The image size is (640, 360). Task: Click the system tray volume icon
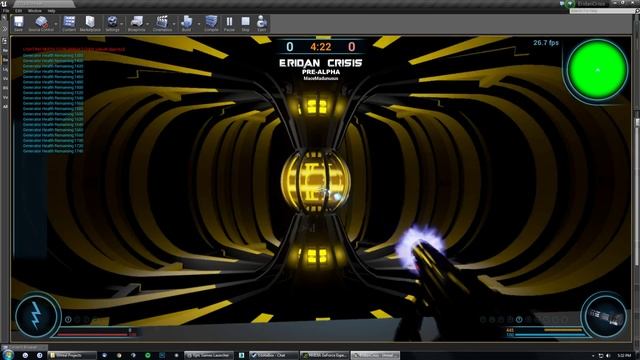click(609, 356)
